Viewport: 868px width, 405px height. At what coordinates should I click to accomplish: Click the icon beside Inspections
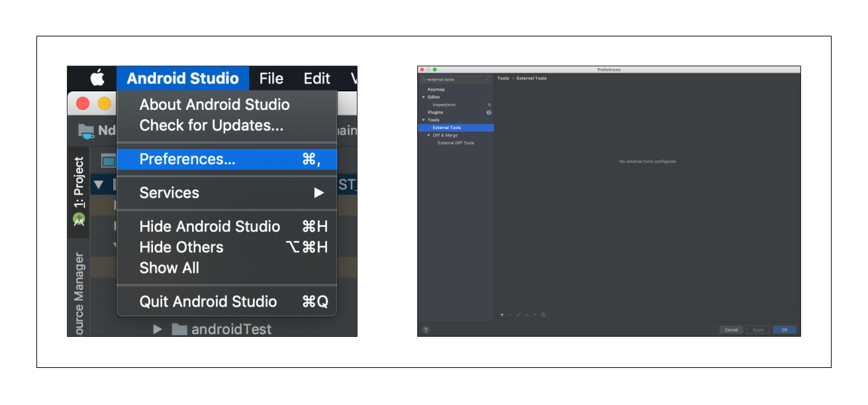pos(489,105)
